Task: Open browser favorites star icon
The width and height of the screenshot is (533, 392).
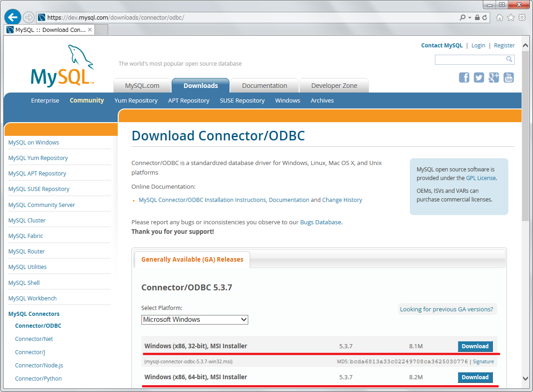Action: (x=511, y=17)
